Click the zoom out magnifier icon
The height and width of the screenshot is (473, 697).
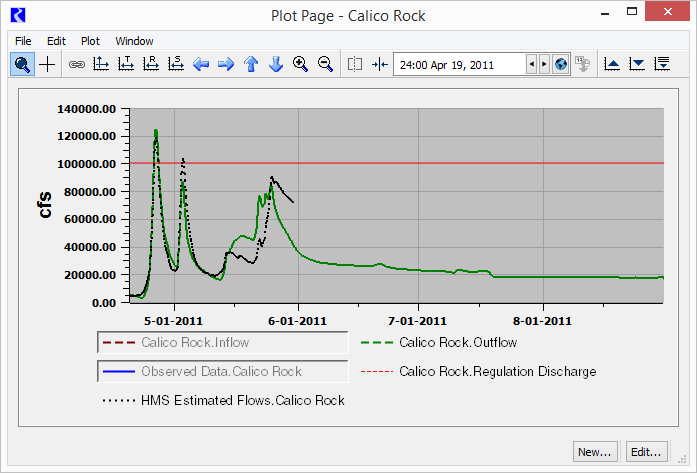point(325,64)
